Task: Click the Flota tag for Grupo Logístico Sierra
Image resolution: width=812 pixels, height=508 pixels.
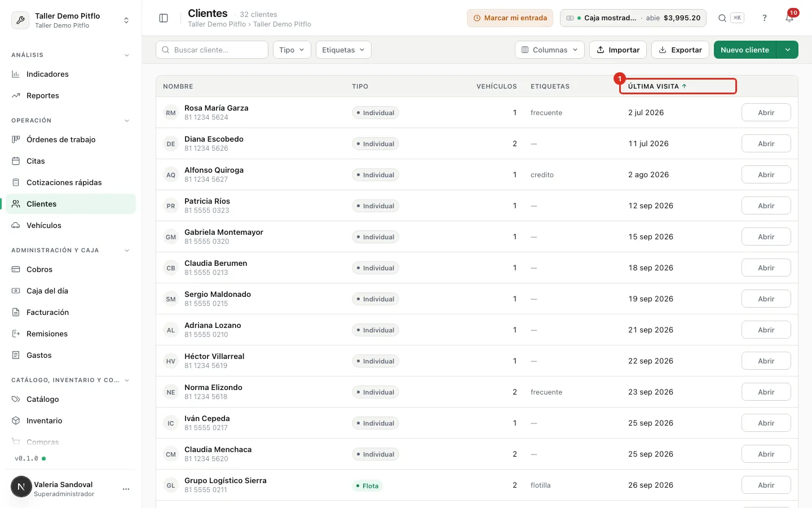Action: click(368, 485)
